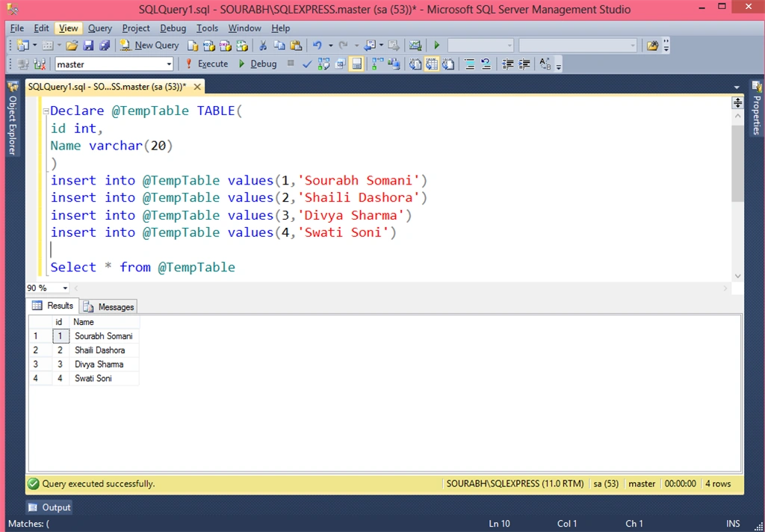
Task: Click the Change Connection icon
Action: coord(40,64)
